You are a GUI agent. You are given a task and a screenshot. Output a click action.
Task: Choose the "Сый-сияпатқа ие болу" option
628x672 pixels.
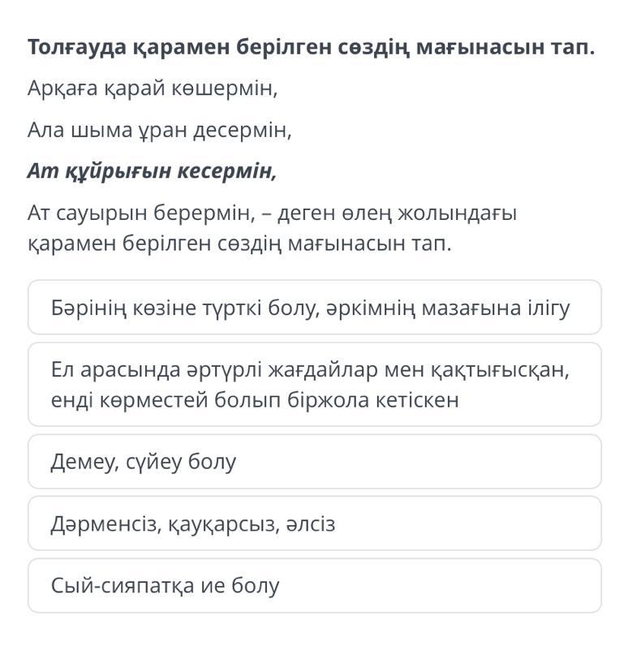(x=314, y=585)
